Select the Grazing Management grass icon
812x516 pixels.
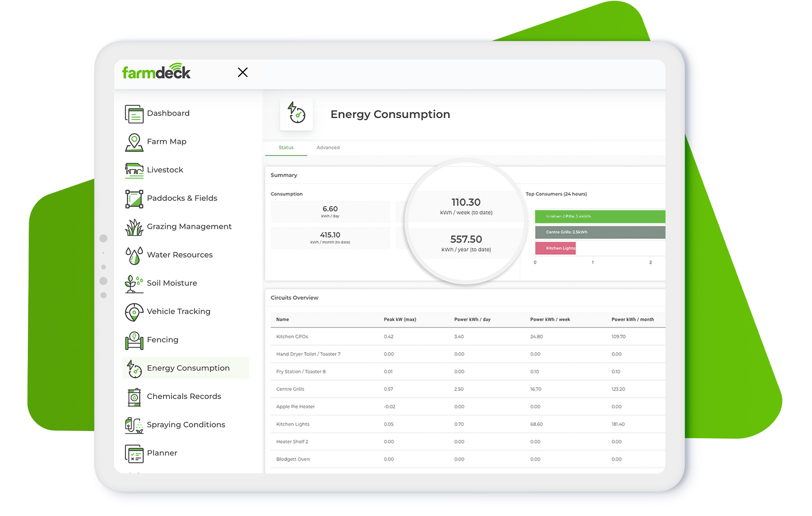[x=134, y=226]
